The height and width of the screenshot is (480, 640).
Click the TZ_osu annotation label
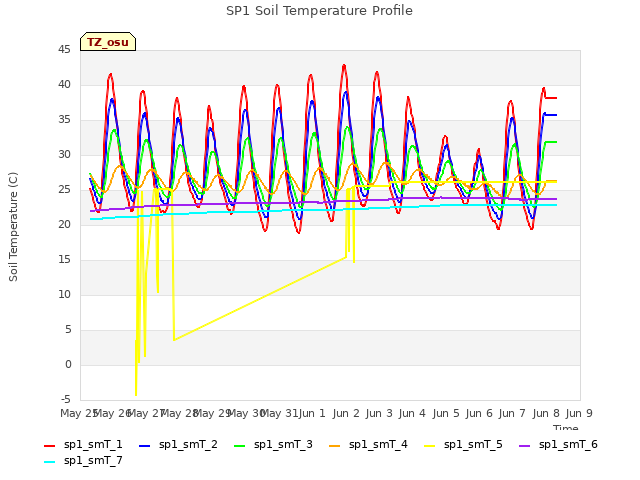coord(108,42)
